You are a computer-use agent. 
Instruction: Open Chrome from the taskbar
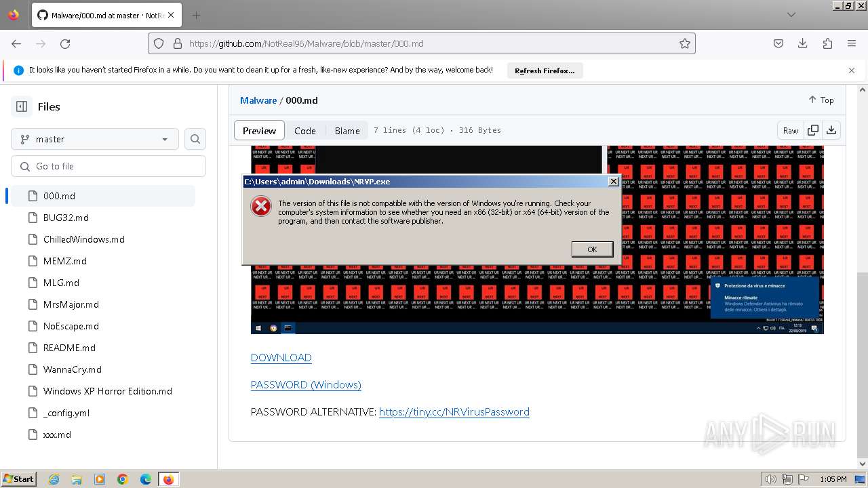click(x=123, y=479)
